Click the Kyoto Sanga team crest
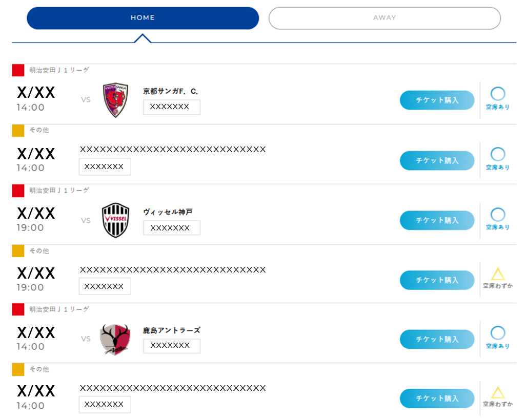 (x=116, y=100)
